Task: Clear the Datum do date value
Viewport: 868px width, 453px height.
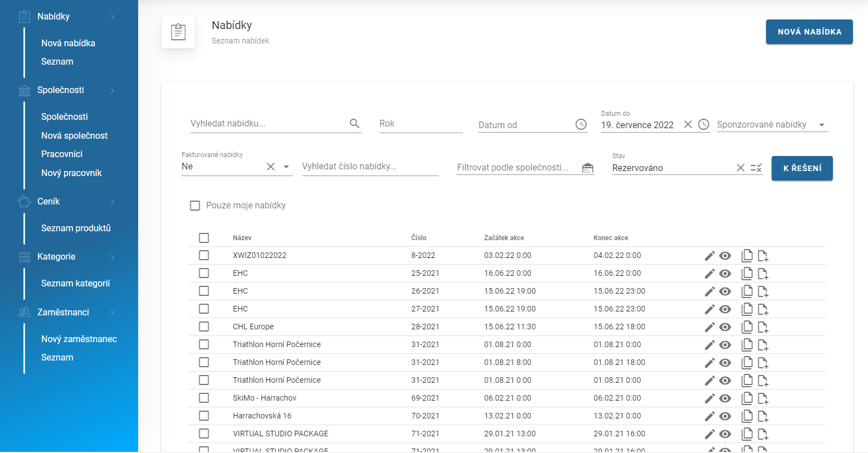Action: 688,125
